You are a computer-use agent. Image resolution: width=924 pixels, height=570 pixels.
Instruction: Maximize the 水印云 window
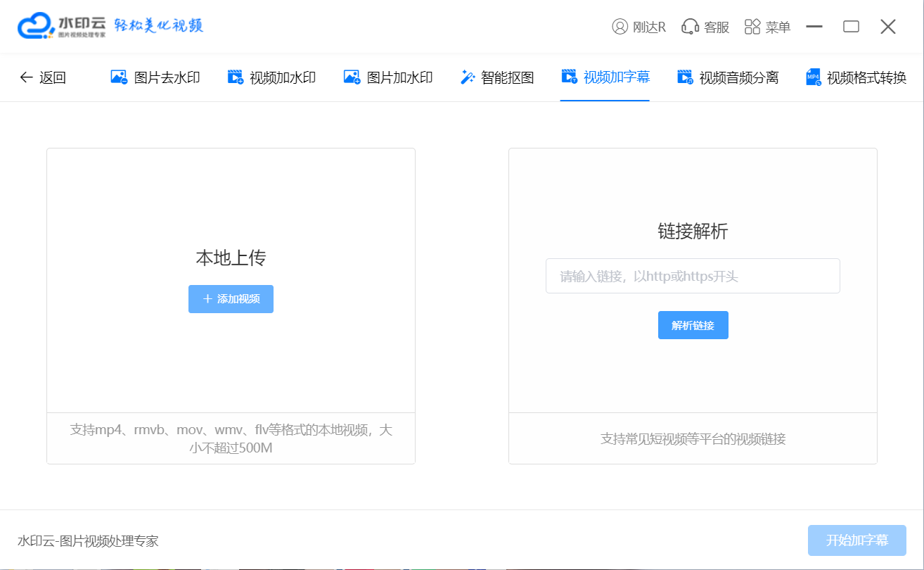click(x=852, y=27)
